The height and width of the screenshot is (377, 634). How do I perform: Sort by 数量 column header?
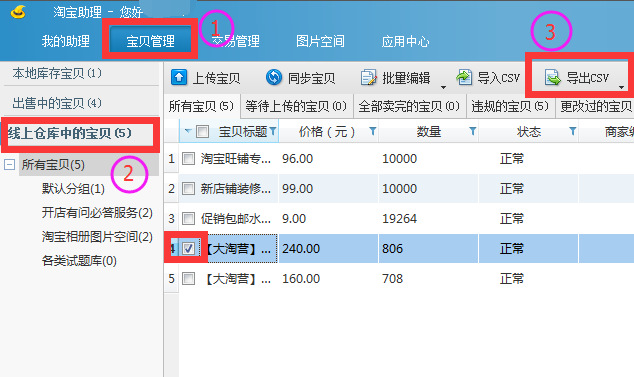[x=429, y=131]
